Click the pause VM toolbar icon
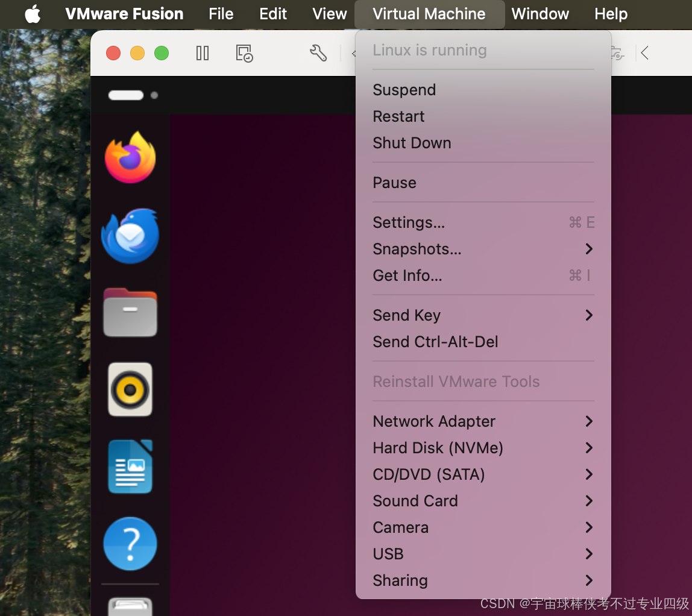 pyautogui.click(x=202, y=54)
